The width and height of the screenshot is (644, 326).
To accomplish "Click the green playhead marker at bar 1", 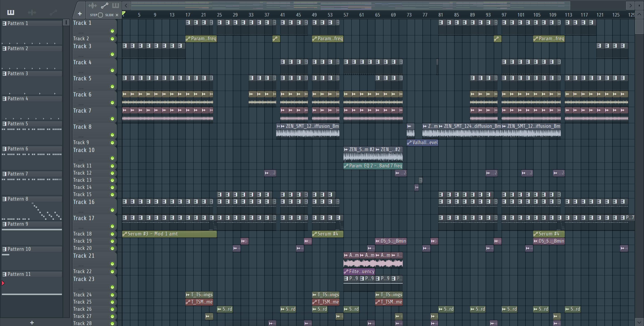I will pyautogui.click(x=123, y=13).
